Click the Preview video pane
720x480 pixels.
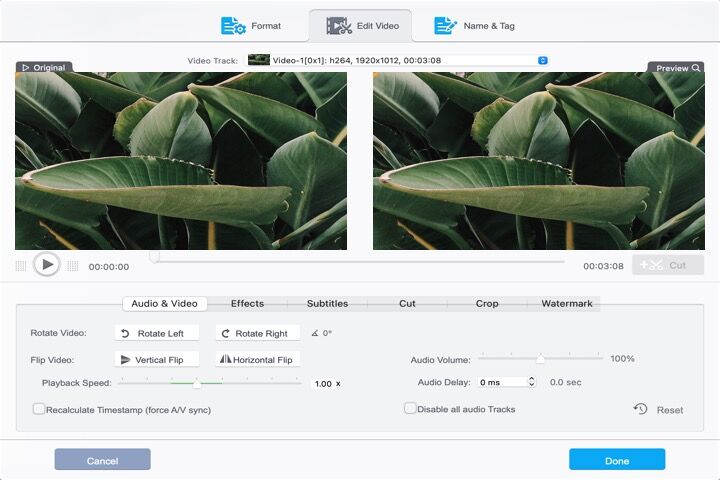pyautogui.click(x=539, y=161)
